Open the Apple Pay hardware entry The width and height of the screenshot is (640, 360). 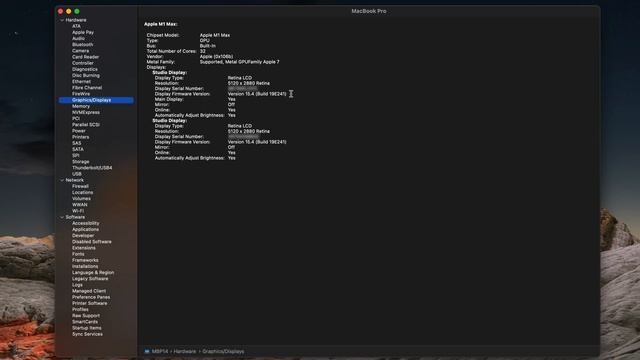click(83, 32)
